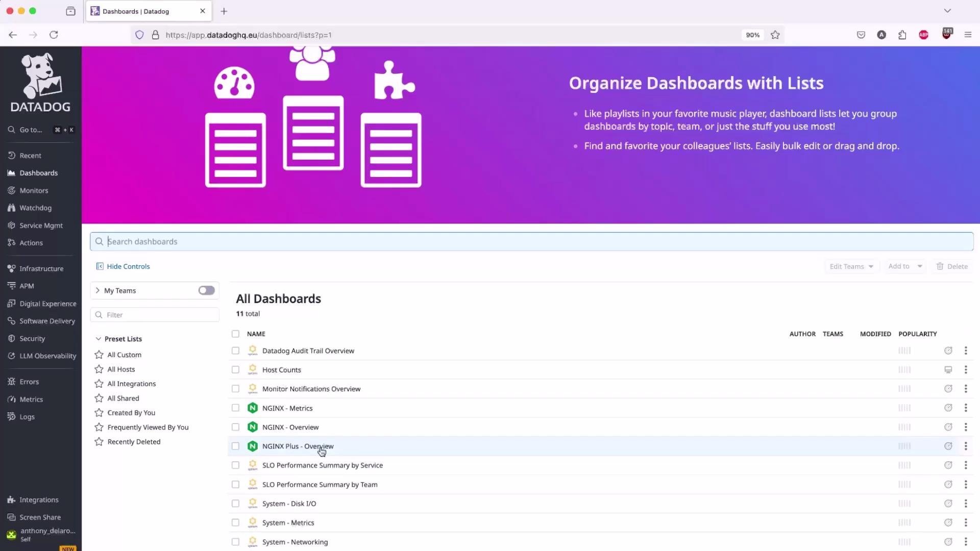Check the Datadog Audit Trail Overview checkbox
The height and width of the screenshot is (551, 980).
point(235,350)
